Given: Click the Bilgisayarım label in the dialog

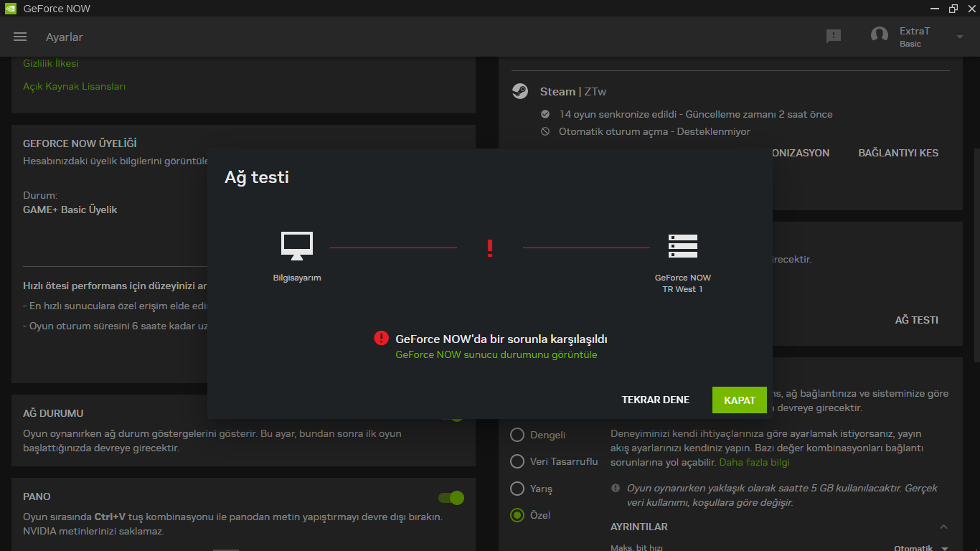Looking at the screenshot, I should (x=297, y=278).
